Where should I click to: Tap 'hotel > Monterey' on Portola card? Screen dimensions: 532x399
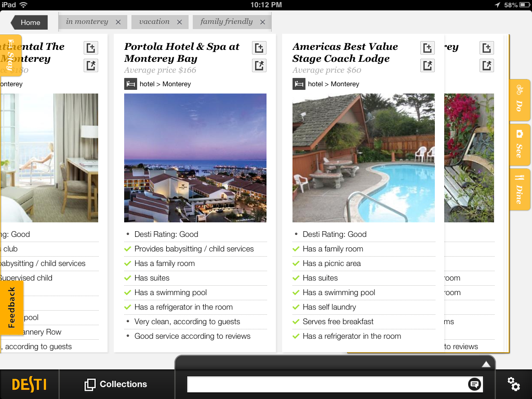[x=165, y=84]
